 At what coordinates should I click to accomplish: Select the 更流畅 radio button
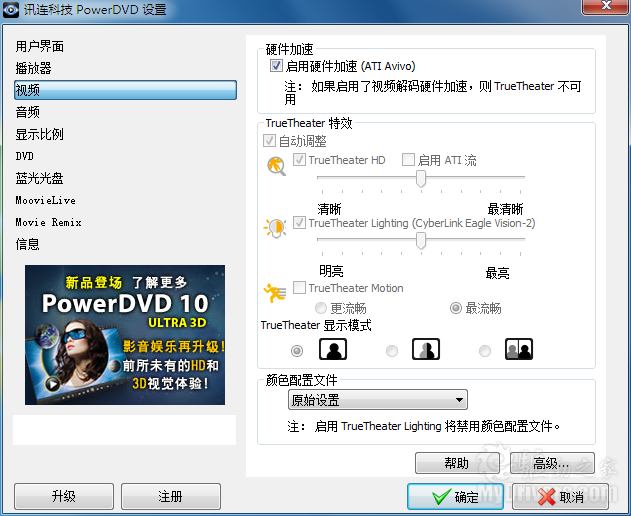[x=321, y=308]
